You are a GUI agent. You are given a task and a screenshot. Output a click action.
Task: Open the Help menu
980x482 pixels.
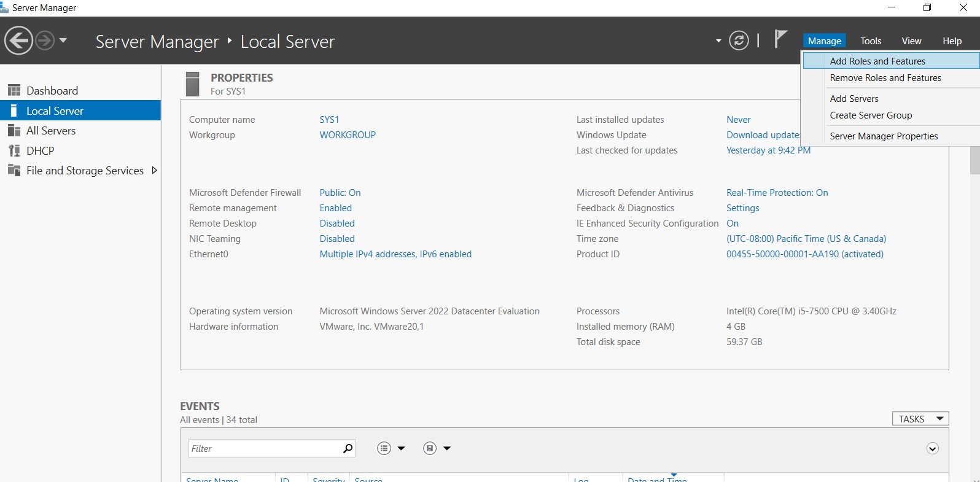952,41
